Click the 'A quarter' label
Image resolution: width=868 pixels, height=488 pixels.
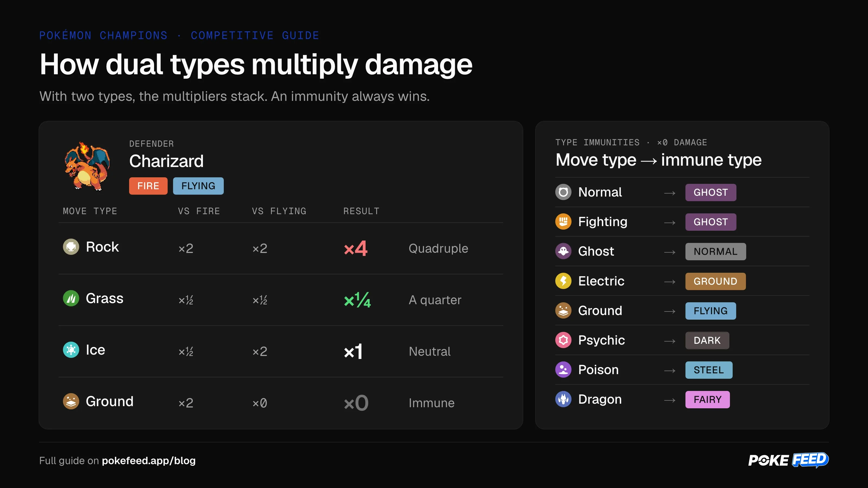[x=435, y=300]
